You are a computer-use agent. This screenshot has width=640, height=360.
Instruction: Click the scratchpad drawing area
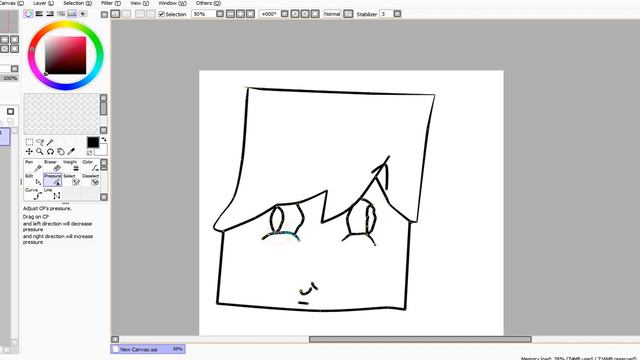click(x=61, y=114)
